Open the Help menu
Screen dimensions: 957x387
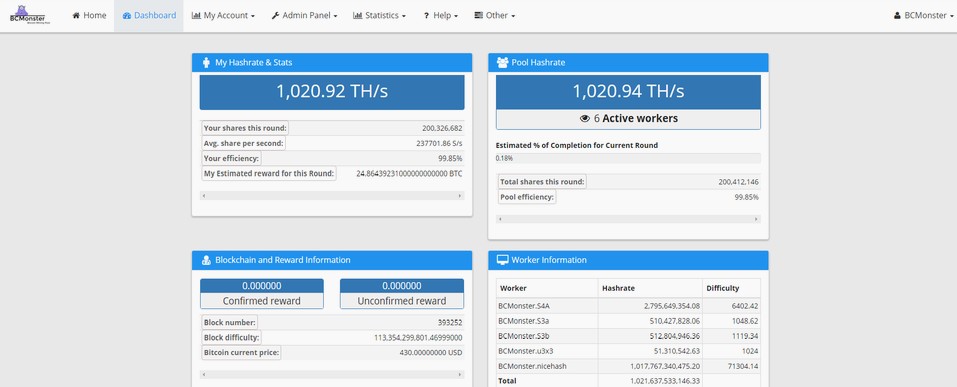pyautogui.click(x=441, y=16)
